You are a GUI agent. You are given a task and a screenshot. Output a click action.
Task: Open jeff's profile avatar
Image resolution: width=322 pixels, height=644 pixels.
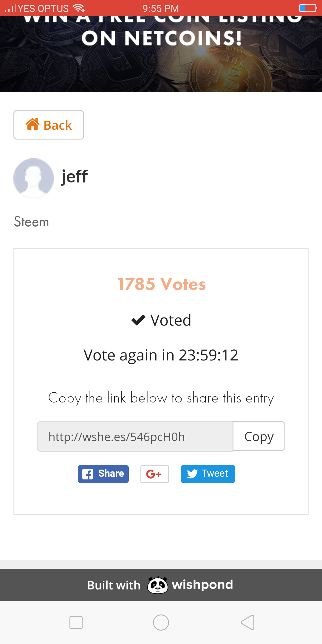pos(34,178)
